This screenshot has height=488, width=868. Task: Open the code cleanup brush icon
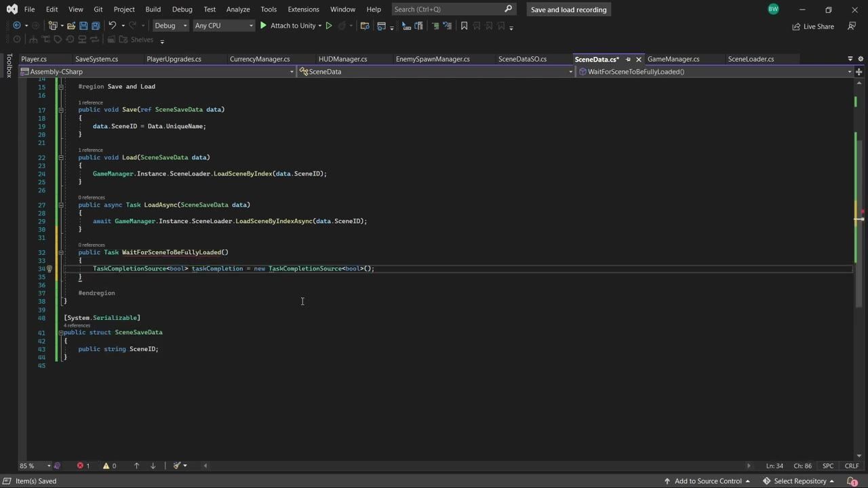click(x=176, y=466)
